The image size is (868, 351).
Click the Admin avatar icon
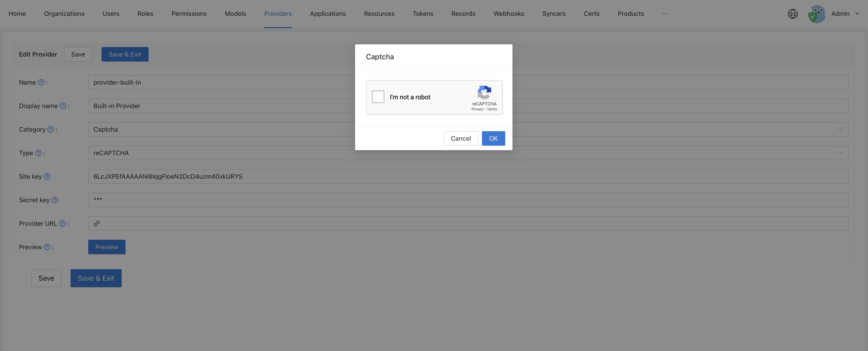[816, 14]
